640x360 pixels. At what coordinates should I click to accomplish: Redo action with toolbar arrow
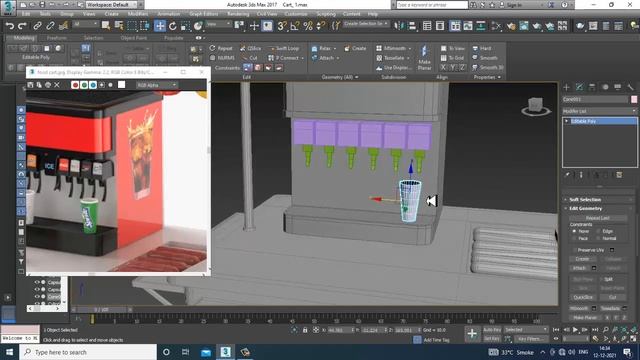[x=22, y=26]
